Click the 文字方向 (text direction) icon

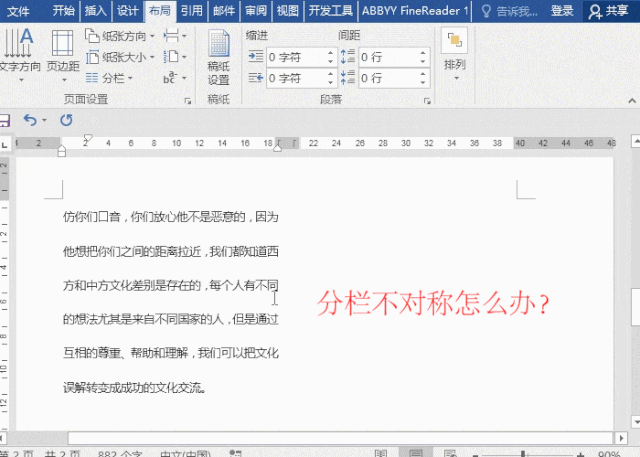pos(22,50)
